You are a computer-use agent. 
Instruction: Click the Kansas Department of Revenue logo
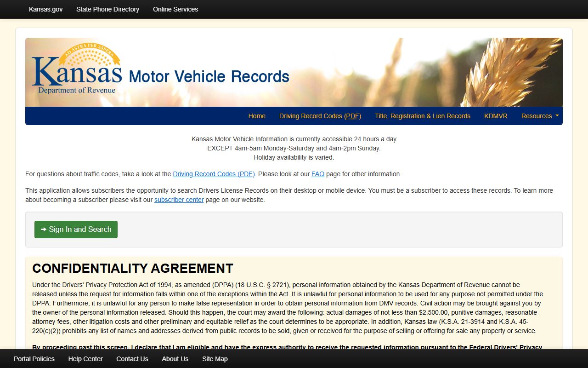(77, 69)
